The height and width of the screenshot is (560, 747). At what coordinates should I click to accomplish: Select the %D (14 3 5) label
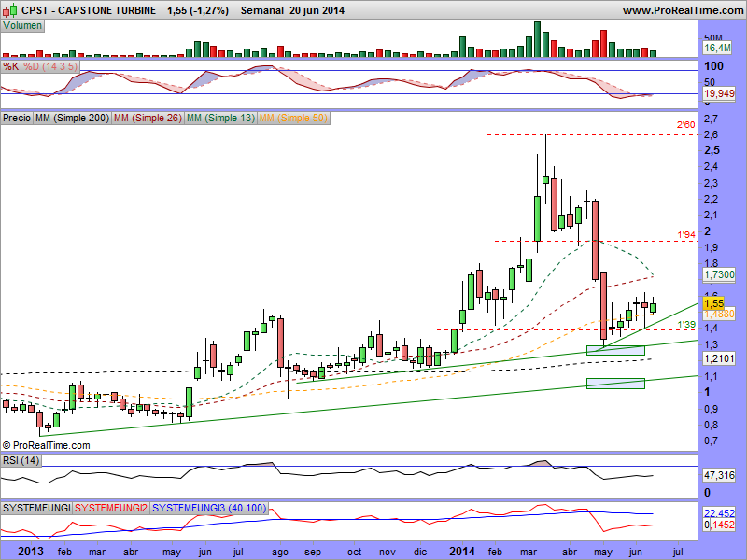[50, 66]
